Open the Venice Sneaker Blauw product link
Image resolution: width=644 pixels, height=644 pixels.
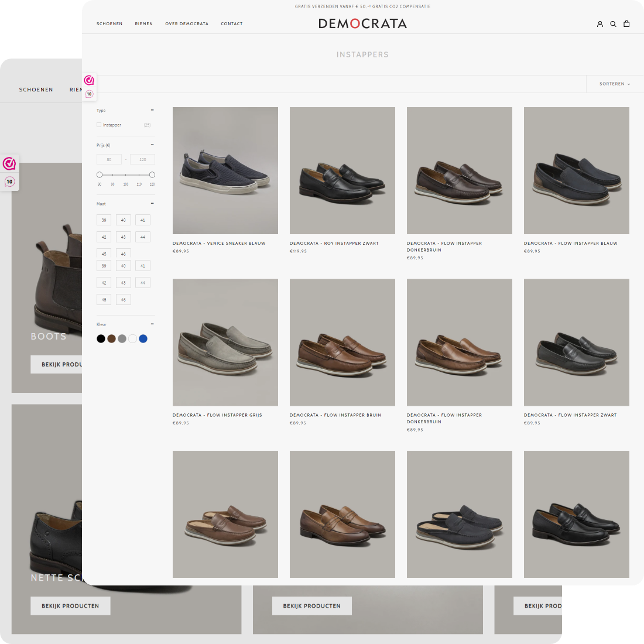coord(219,243)
